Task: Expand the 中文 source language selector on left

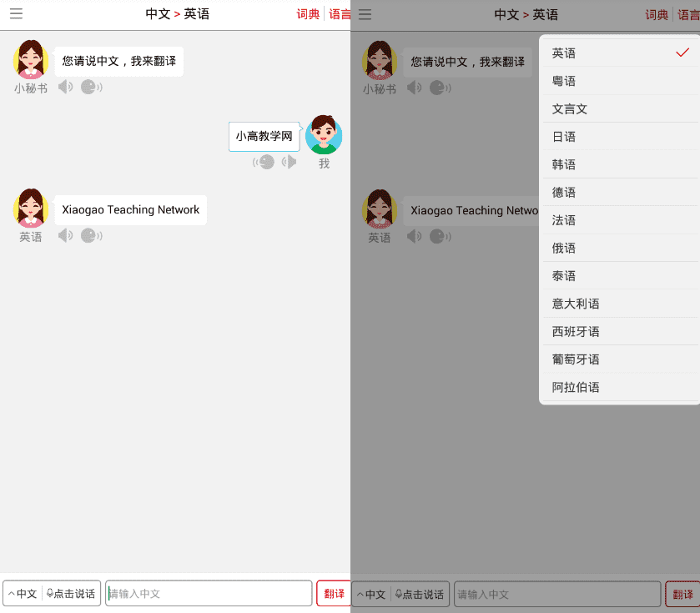Action: 23,593
